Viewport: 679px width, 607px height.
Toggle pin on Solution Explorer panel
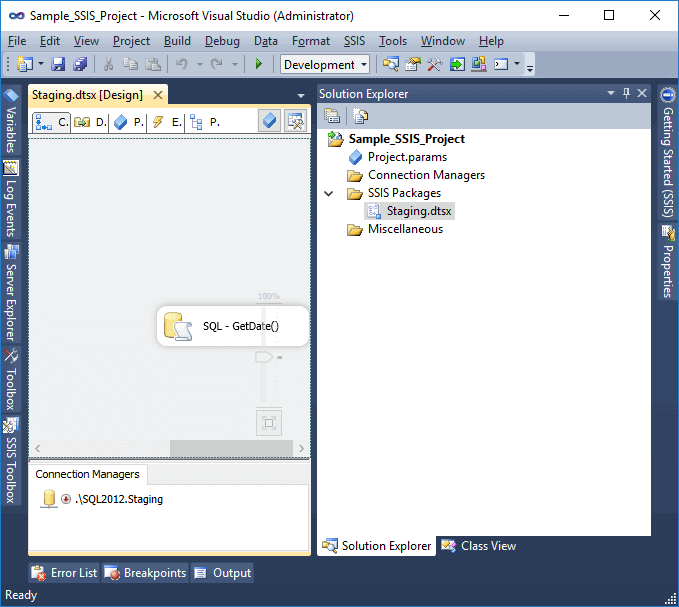626,93
